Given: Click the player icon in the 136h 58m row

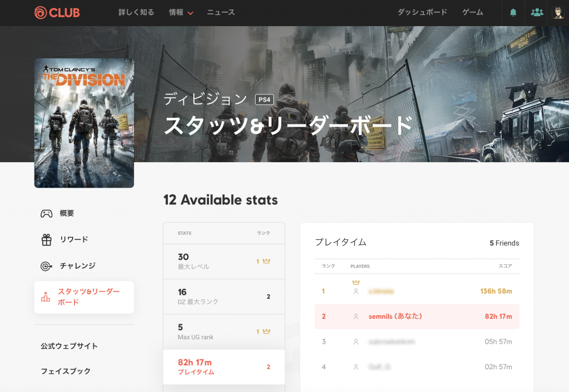Looking at the screenshot, I should coord(356,291).
